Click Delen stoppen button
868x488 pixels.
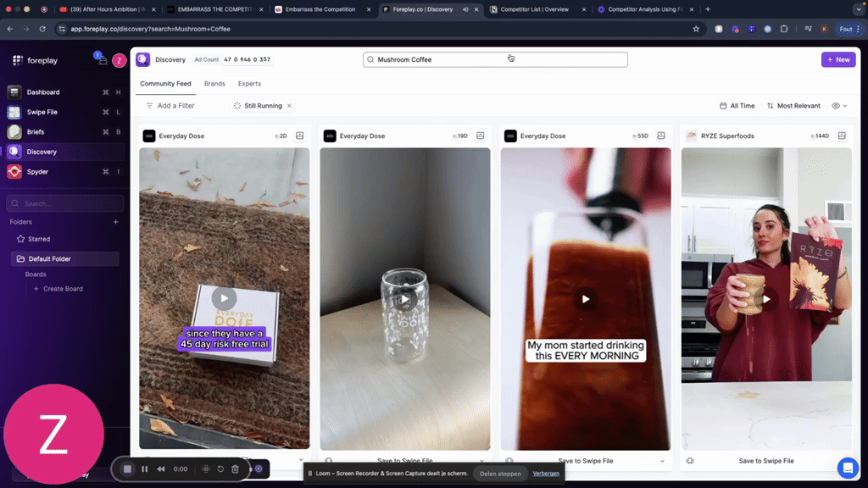pos(500,474)
